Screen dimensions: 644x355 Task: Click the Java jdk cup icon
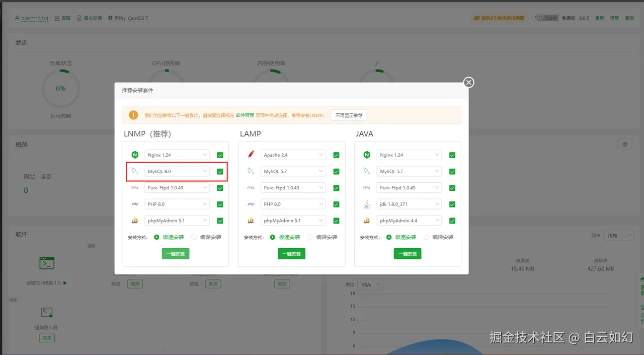point(367,204)
